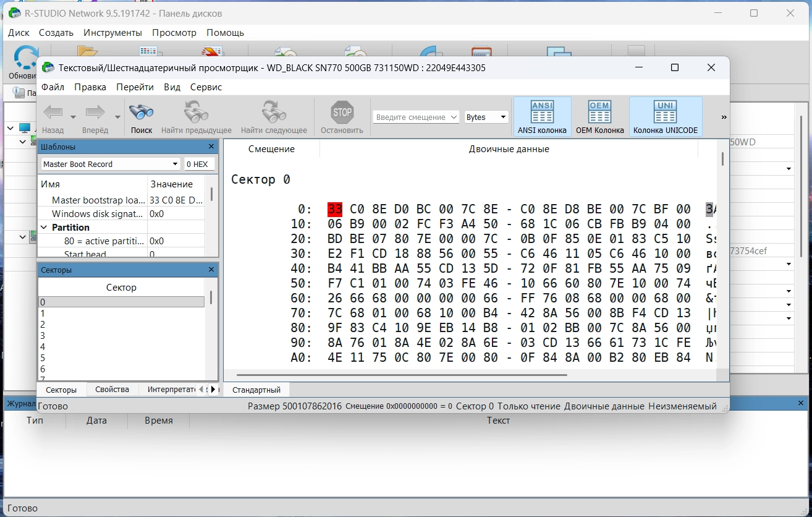The image size is (812, 517).
Task: Click the 0 HEX offset field
Action: [200, 164]
